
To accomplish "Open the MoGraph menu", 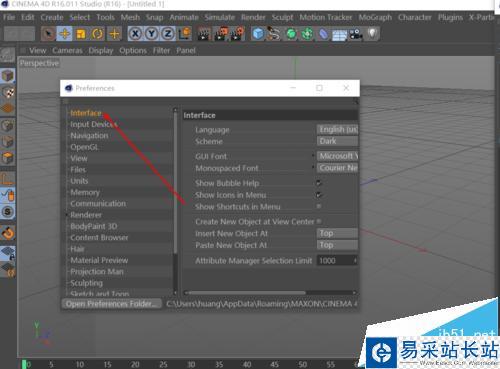I will click(x=375, y=17).
